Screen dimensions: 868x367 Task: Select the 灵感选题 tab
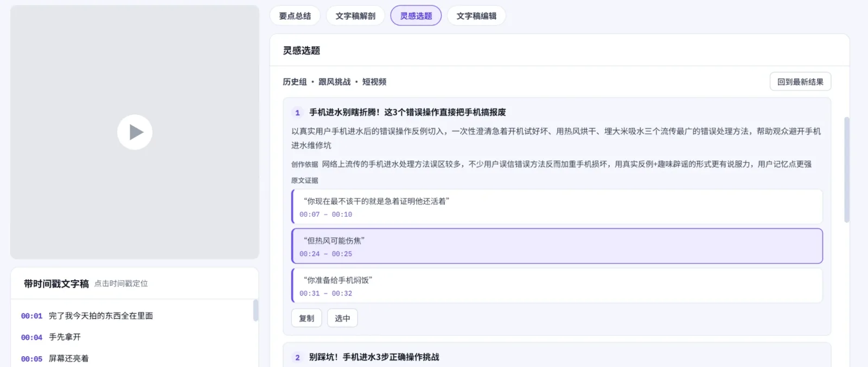416,16
